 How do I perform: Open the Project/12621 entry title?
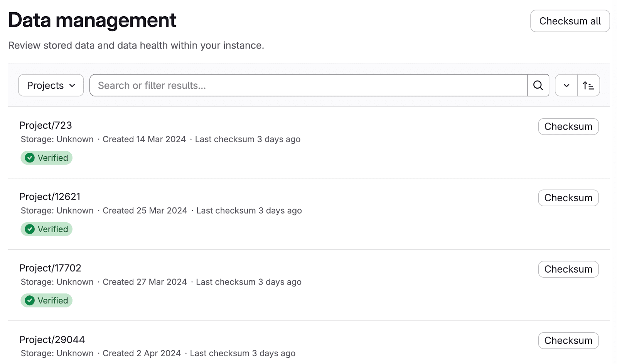pyautogui.click(x=50, y=197)
